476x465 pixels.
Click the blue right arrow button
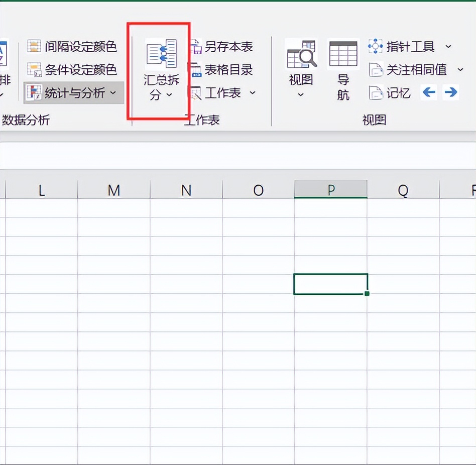(x=451, y=92)
